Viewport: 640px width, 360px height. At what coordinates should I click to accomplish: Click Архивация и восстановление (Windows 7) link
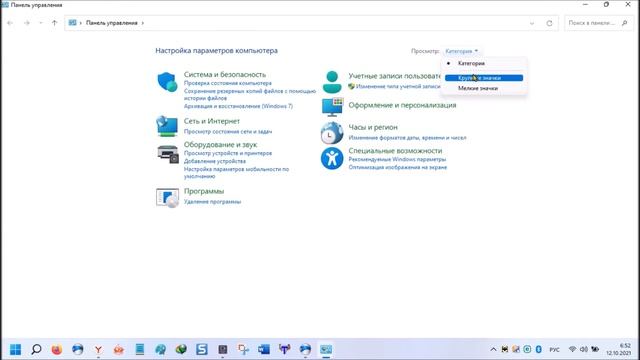pyautogui.click(x=238, y=106)
